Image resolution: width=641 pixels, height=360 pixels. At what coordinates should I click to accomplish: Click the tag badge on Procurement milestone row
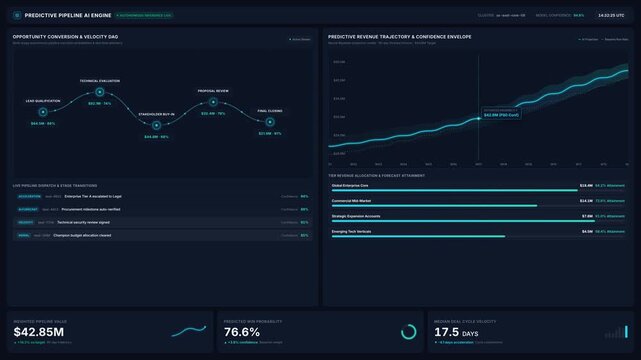tap(28, 210)
